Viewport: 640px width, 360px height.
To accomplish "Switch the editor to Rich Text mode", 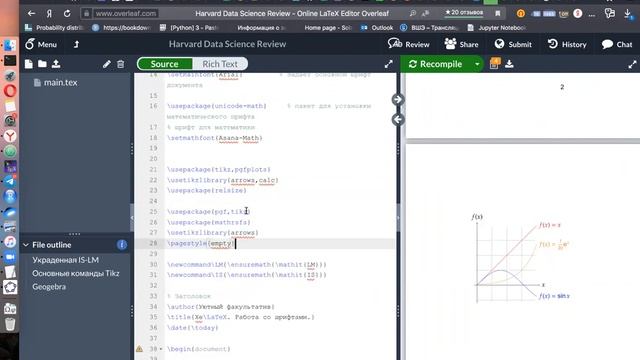I will [x=220, y=64].
